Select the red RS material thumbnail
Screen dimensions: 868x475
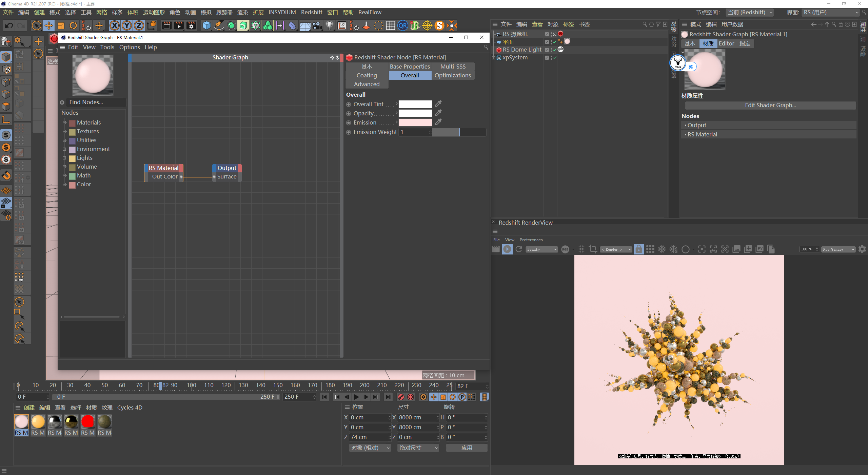88,422
